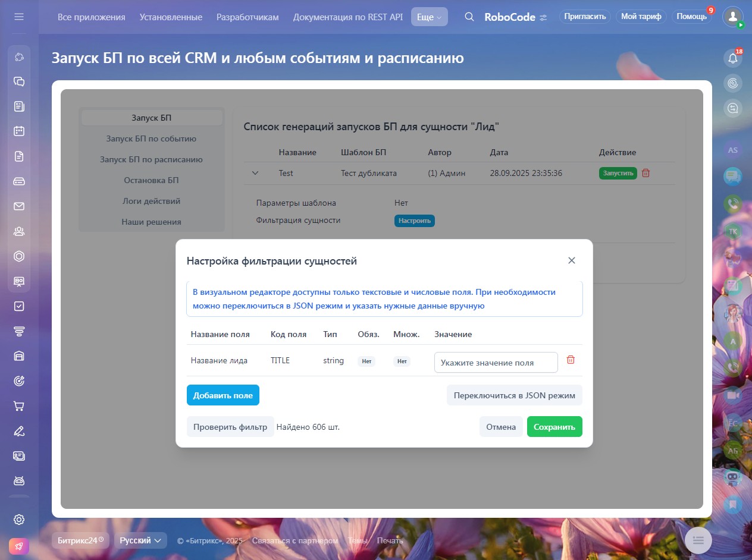Open the calendar icon in left sidebar
Viewport: 752px width, 560px height.
click(19, 131)
